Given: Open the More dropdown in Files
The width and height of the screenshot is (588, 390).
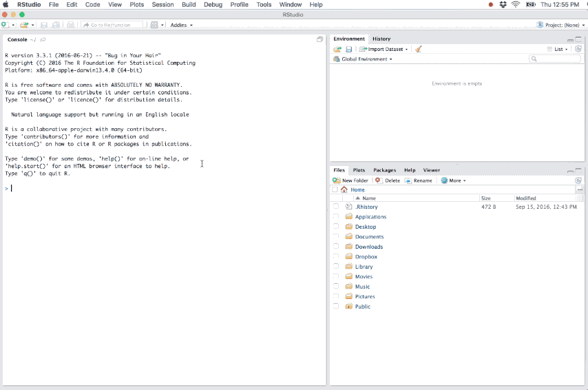Looking at the screenshot, I should pos(453,181).
